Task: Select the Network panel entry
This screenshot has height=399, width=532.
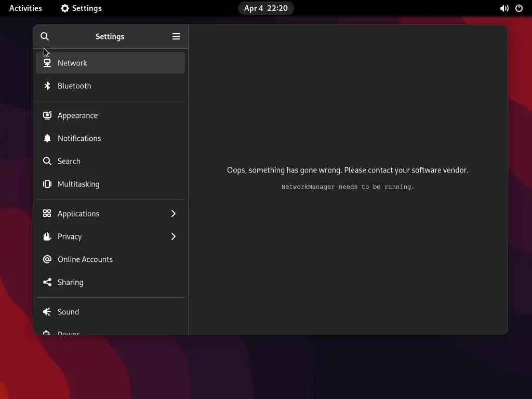Action: [110, 63]
